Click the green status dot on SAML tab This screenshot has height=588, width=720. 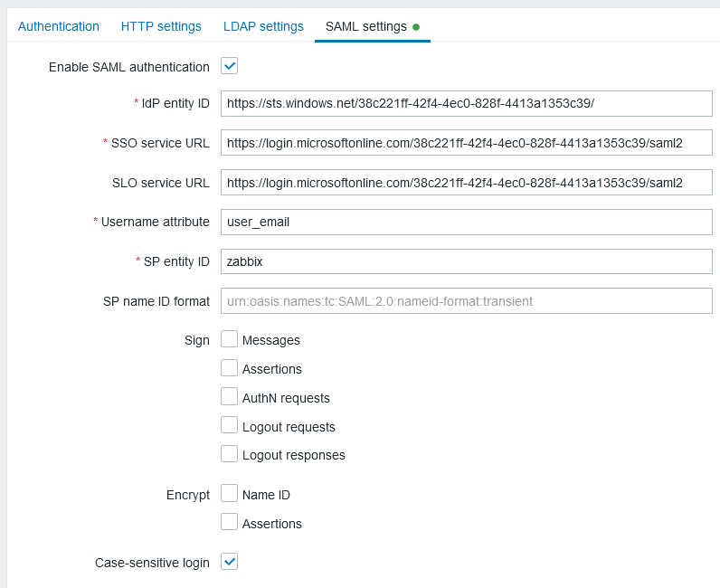(x=416, y=27)
